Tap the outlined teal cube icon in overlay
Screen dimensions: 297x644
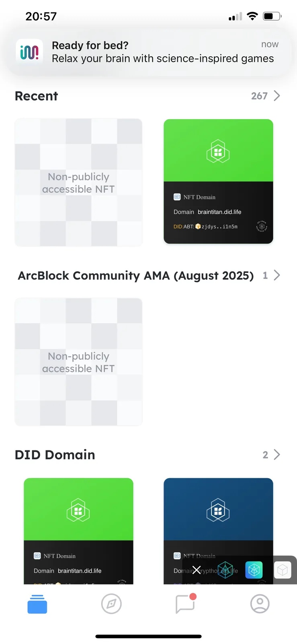point(225,570)
